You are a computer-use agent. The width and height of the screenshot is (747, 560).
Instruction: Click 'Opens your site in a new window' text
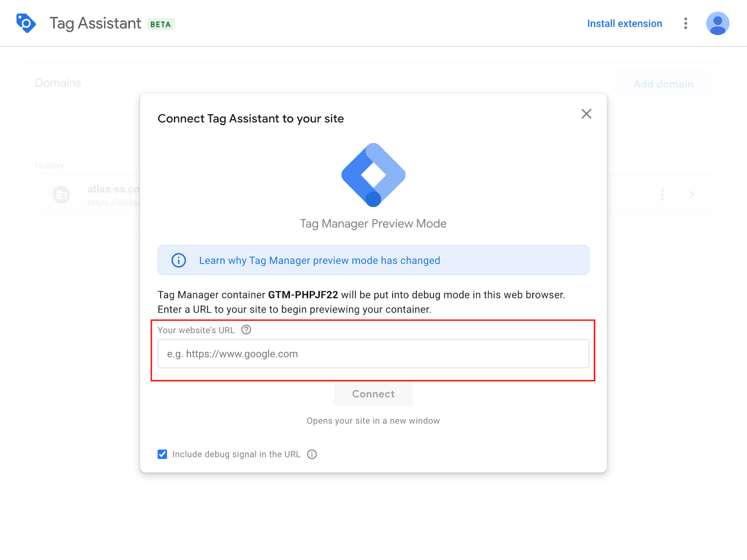373,421
